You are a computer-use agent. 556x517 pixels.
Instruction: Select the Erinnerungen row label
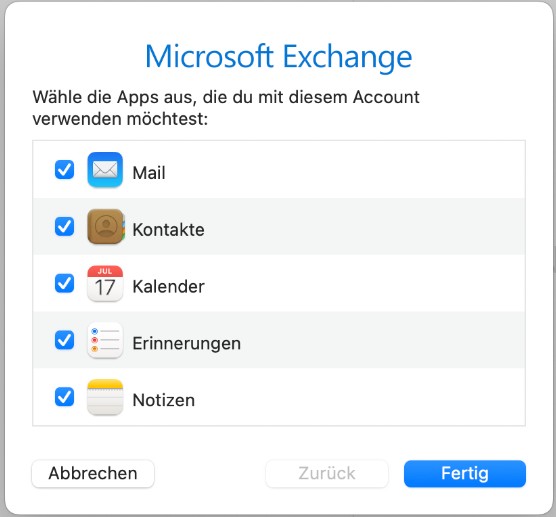pyautogui.click(x=187, y=344)
